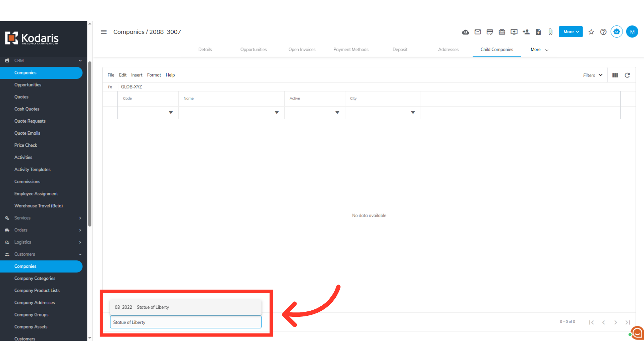Screen dimensions: 644x362
Task: Click the envelope email icon
Action: point(478,32)
